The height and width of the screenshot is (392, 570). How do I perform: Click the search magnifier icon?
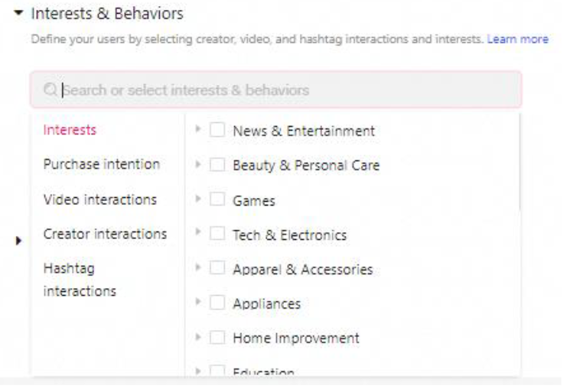click(x=50, y=90)
